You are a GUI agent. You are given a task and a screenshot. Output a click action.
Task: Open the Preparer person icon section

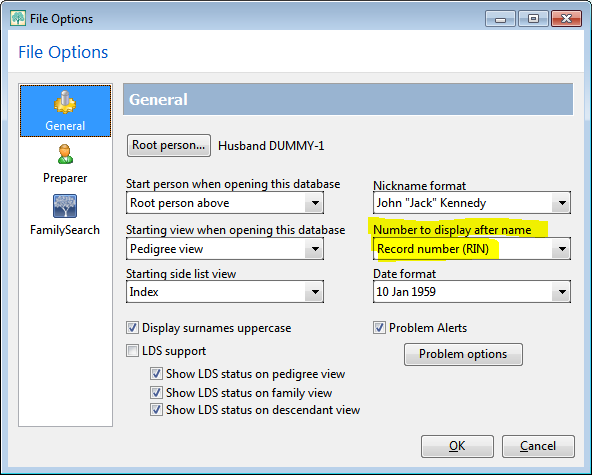pyautogui.click(x=65, y=154)
